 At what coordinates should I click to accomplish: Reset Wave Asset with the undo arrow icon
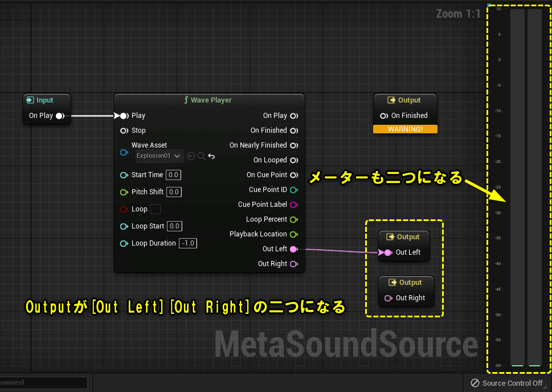(211, 156)
